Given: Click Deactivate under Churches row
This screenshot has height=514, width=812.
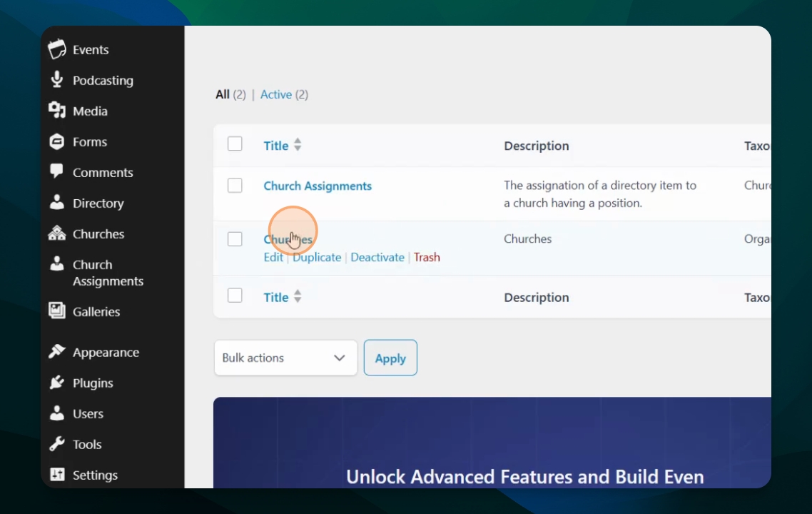Looking at the screenshot, I should tap(377, 258).
